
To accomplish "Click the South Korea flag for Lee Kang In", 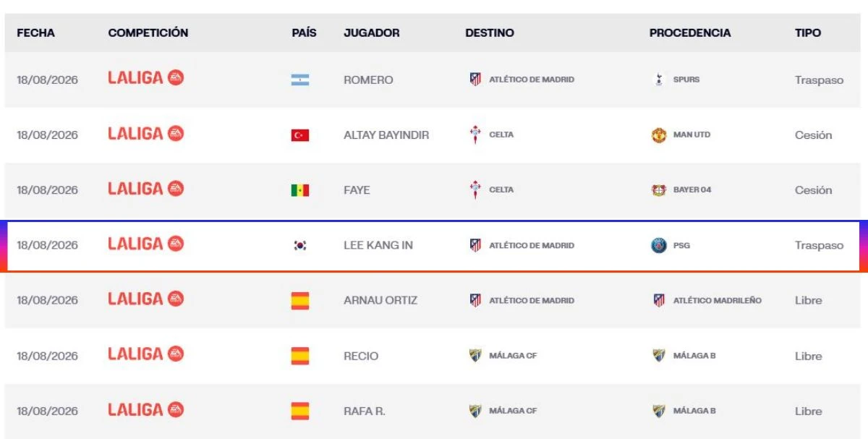I will [300, 245].
